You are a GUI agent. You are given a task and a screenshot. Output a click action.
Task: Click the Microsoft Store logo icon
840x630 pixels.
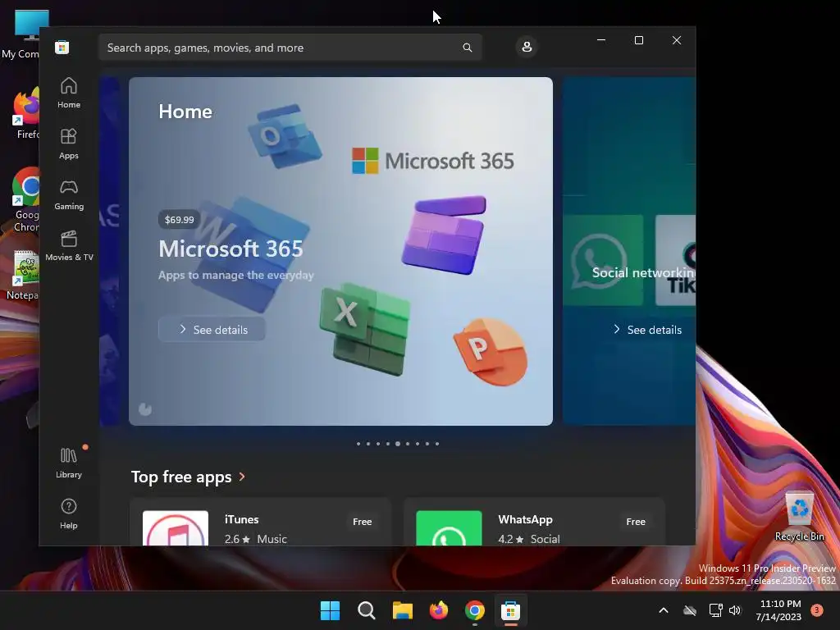click(x=62, y=47)
